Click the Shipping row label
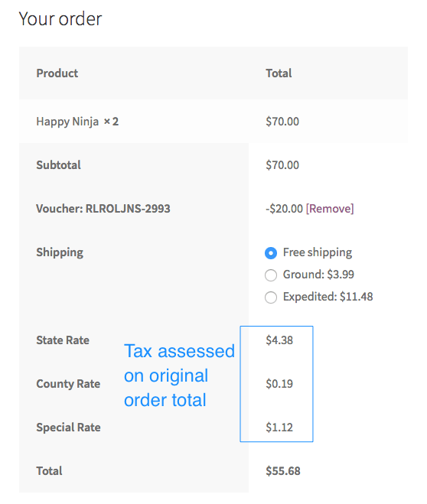Screen dimensions: 427x504 (60, 252)
